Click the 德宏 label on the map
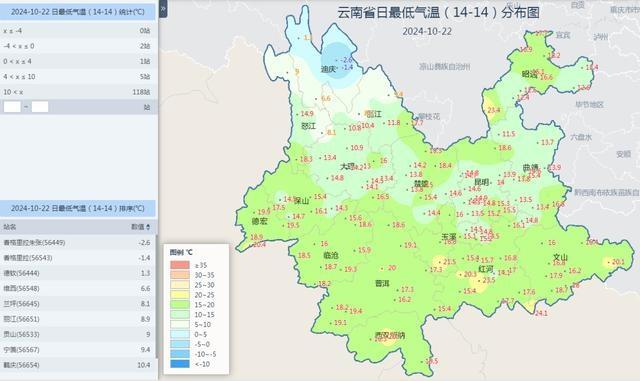 [259, 221]
